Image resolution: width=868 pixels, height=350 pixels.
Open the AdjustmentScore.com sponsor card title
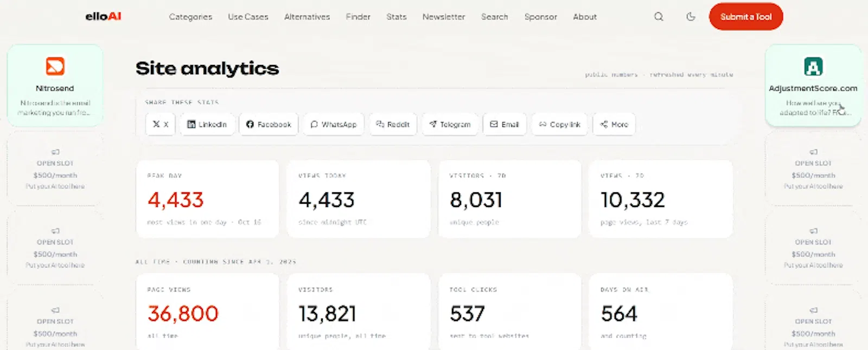coord(813,88)
